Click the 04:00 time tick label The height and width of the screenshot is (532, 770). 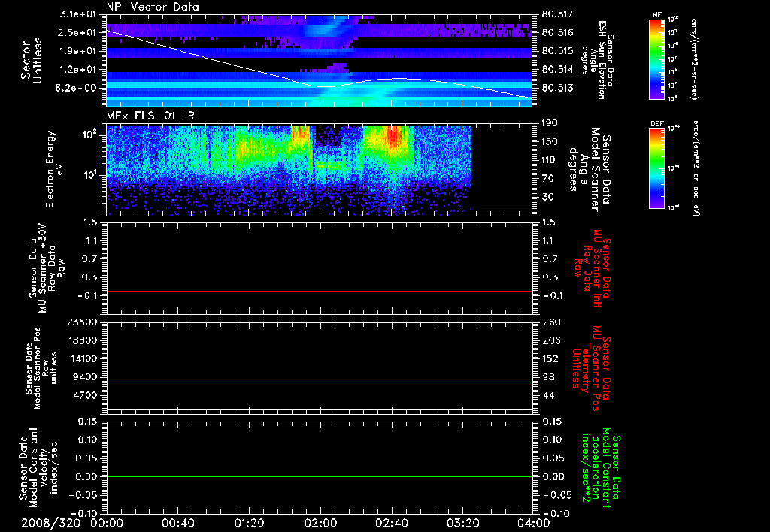point(534,523)
